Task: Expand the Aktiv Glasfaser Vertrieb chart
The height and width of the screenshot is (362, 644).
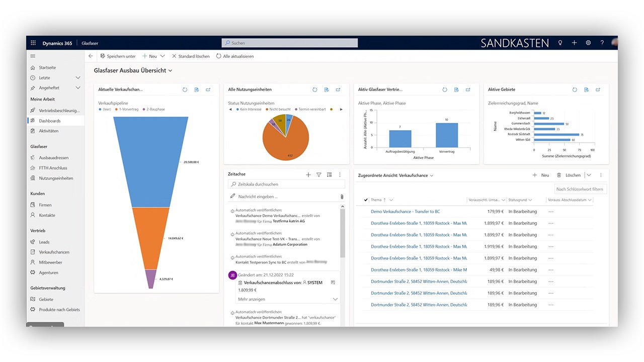Action: click(468, 89)
